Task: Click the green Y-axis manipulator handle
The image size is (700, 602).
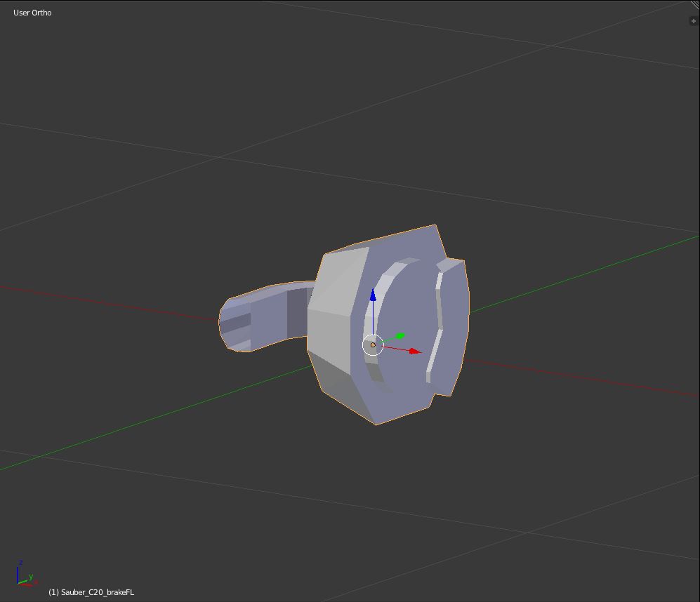Action: click(400, 335)
